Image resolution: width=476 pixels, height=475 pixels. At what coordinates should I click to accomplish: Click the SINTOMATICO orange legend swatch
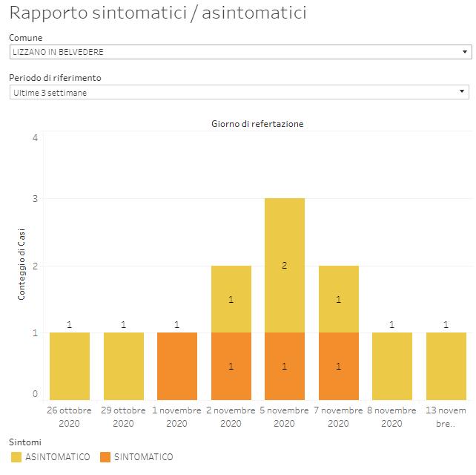point(104,457)
